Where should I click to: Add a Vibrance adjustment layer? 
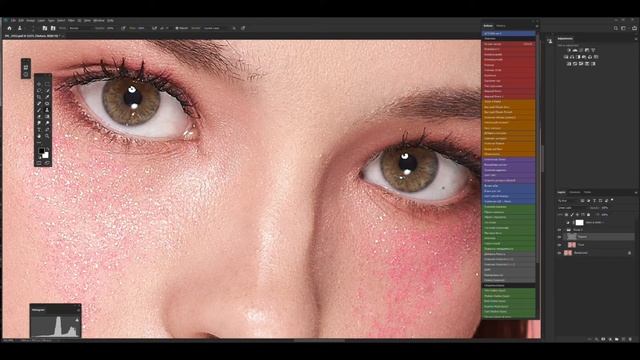tap(593, 50)
